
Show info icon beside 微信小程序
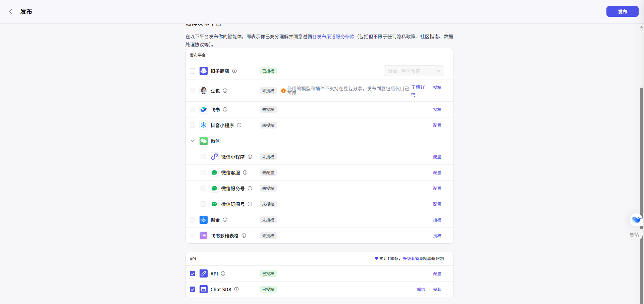coord(250,157)
